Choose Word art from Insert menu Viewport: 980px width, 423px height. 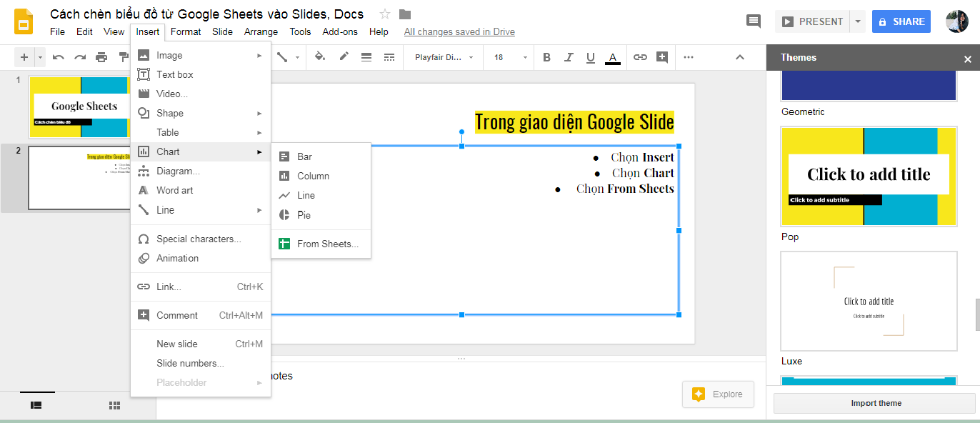pos(201,190)
